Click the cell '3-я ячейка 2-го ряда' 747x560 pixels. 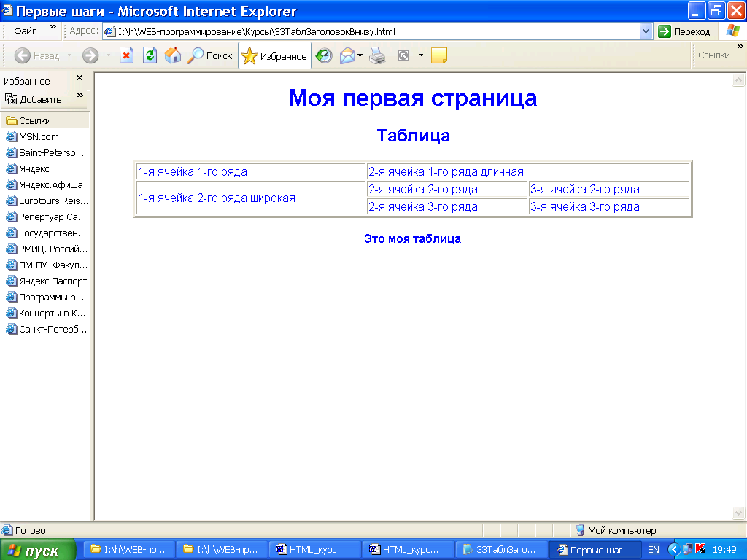pyautogui.click(x=609, y=190)
